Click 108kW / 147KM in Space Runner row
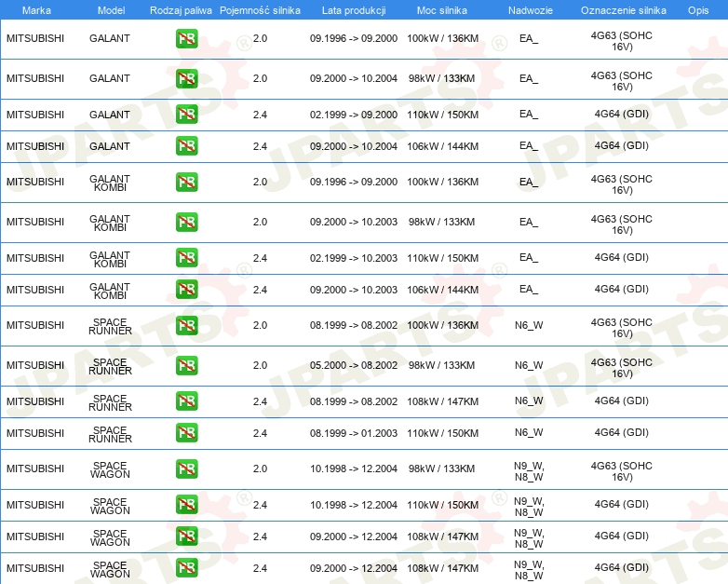This screenshot has height=584, width=728. (442, 401)
